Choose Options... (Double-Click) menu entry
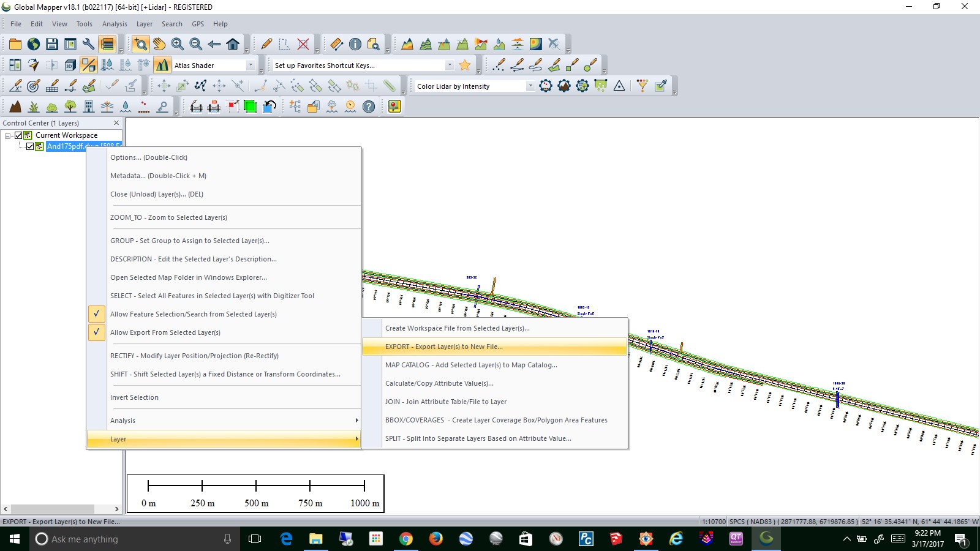Viewport: 980px width, 551px height. 224,157
